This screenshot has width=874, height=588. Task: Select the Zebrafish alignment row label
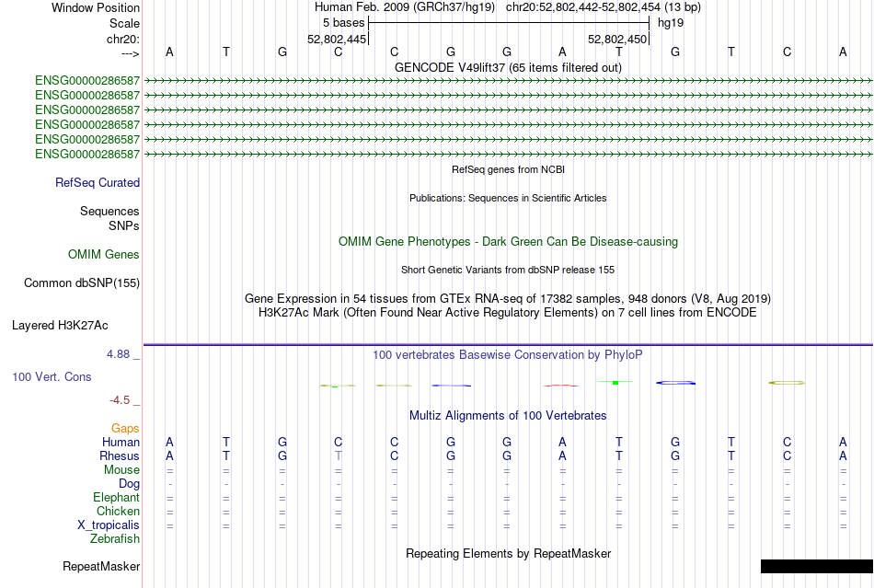click(115, 539)
